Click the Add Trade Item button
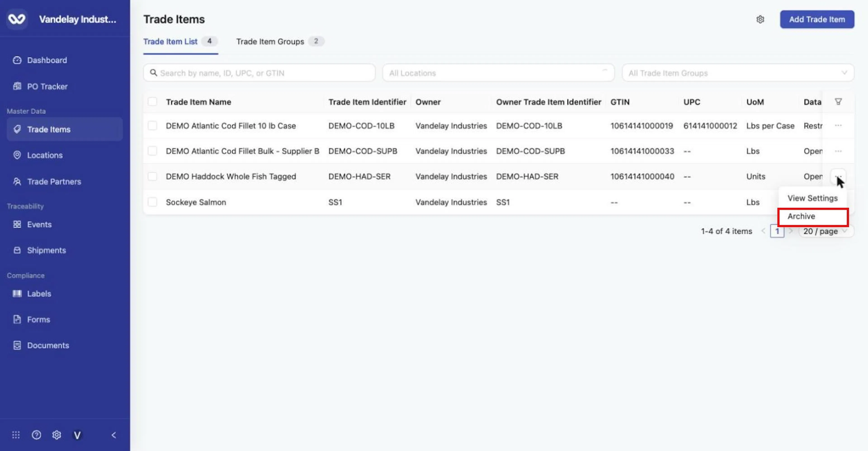The width and height of the screenshot is (868, 451). pos(817,19)
